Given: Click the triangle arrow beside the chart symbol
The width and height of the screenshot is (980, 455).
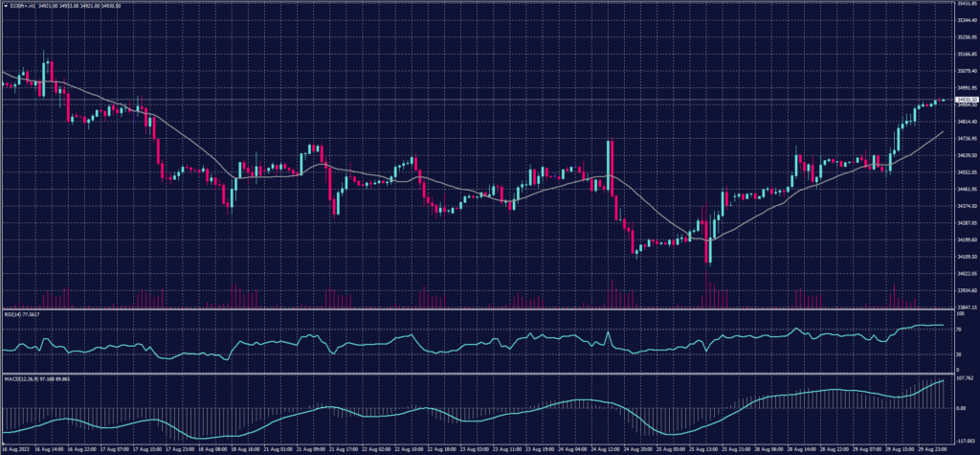Looking at the screenshot, I should (x=4, y=6).
